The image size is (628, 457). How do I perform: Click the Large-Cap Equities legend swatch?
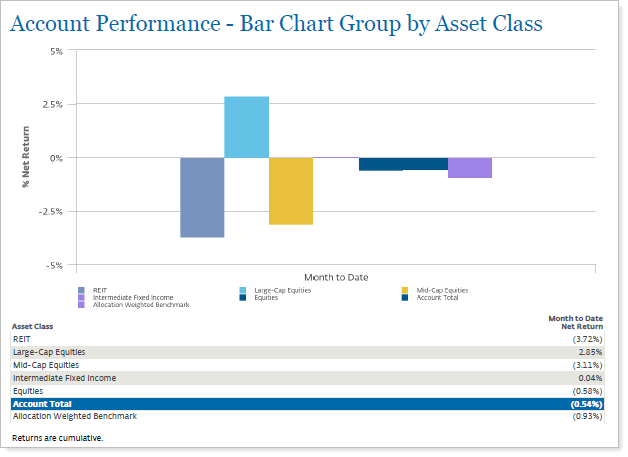(x=244, y=290)
